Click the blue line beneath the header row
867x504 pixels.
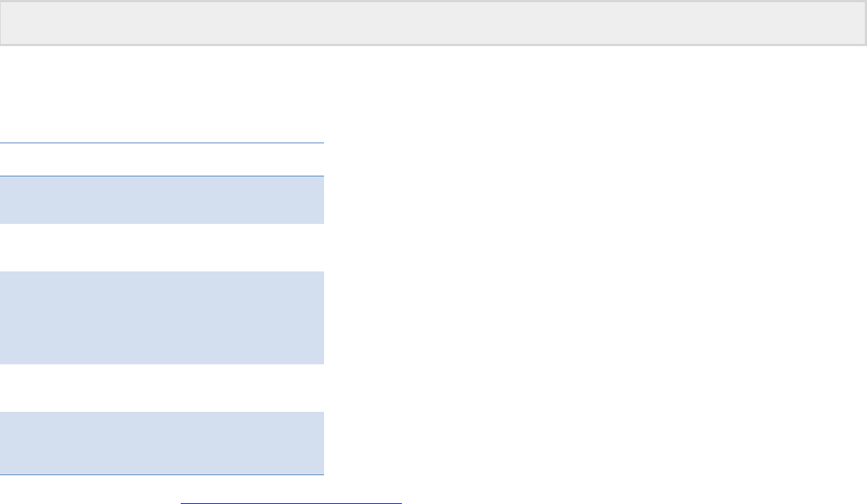162,176
